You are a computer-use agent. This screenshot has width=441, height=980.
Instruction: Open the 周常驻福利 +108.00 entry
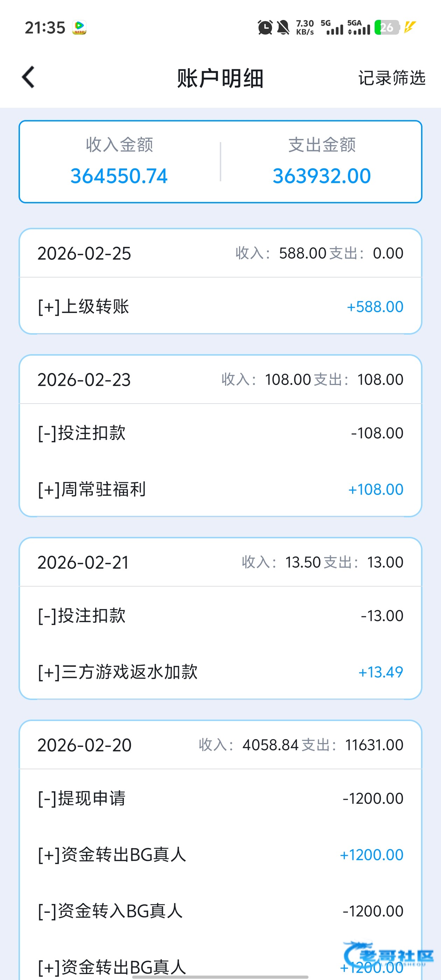220,489
